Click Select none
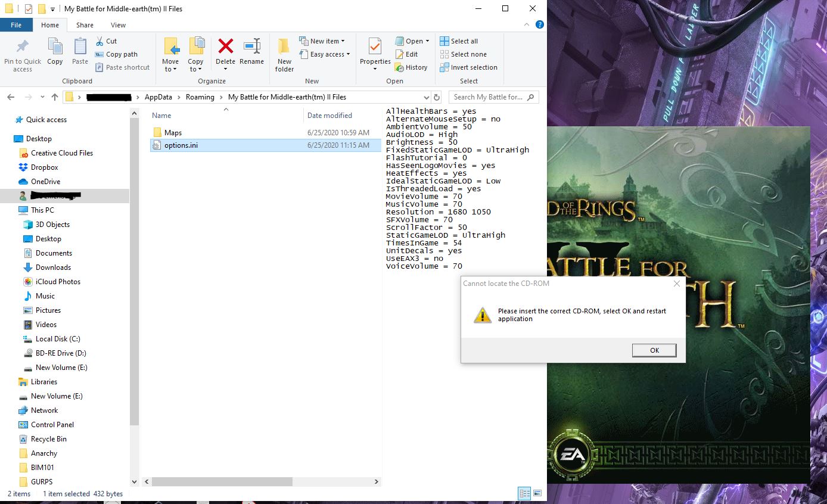 click(463, 54)
